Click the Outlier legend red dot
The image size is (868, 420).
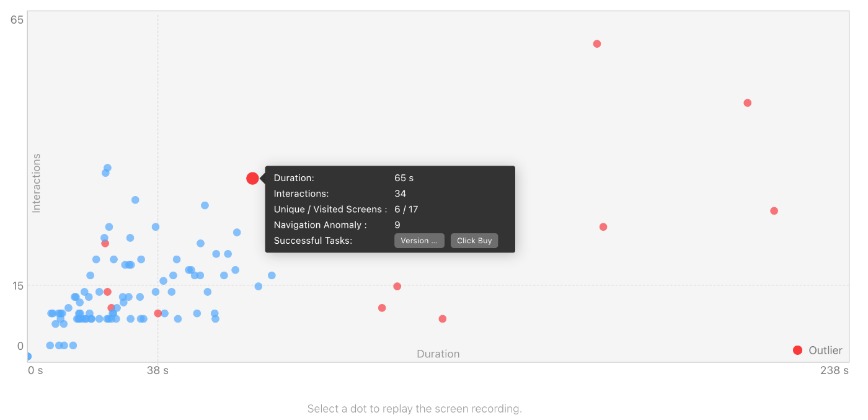tap(797, 351)
